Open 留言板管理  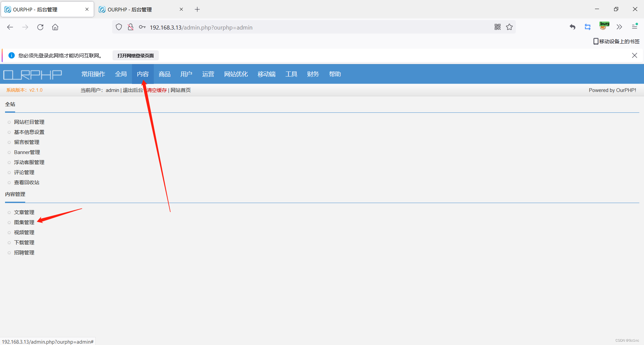point(27,142)
